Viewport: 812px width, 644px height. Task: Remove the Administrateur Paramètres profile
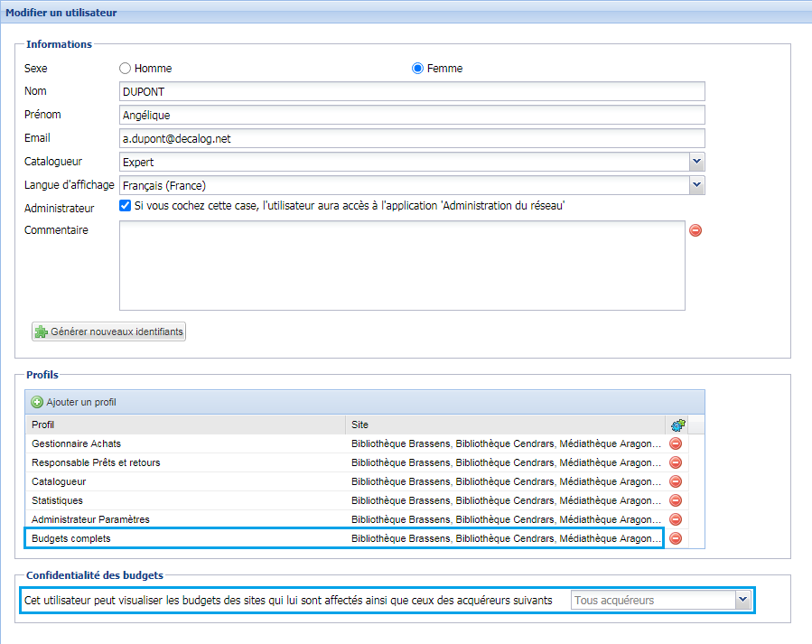(x=675, y=519)
